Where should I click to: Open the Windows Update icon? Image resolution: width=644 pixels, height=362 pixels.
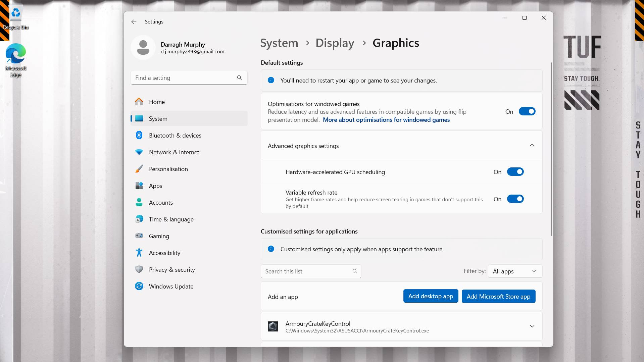(139, 286)
